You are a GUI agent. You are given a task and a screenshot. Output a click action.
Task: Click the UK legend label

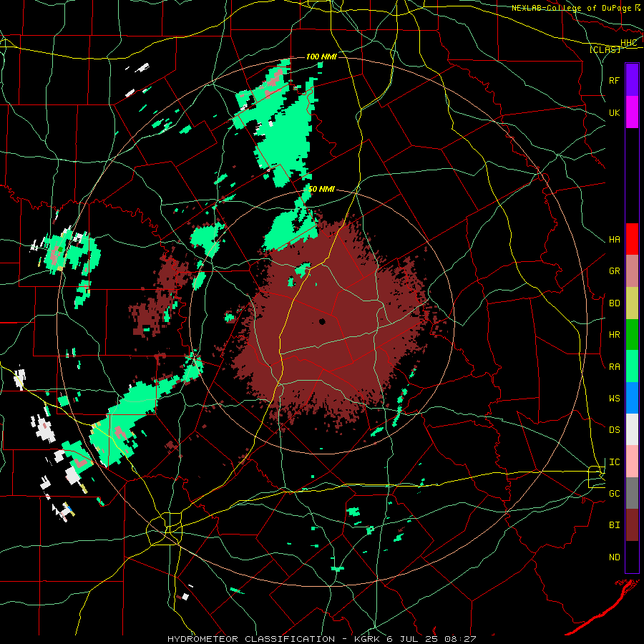(x=615, y=112)
